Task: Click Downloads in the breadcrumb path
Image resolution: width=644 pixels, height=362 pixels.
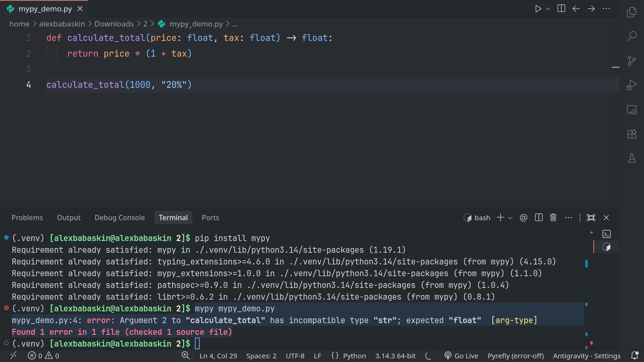Action: 114,24
